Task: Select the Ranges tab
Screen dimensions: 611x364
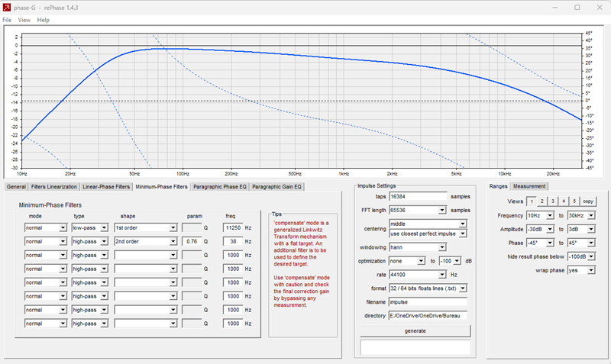Action: point(499,186)
